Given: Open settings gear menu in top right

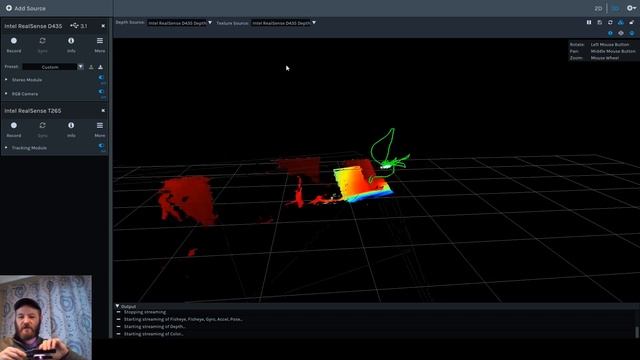Looking at the screenshot, I should pyautogui.click(x=631, y=8).
